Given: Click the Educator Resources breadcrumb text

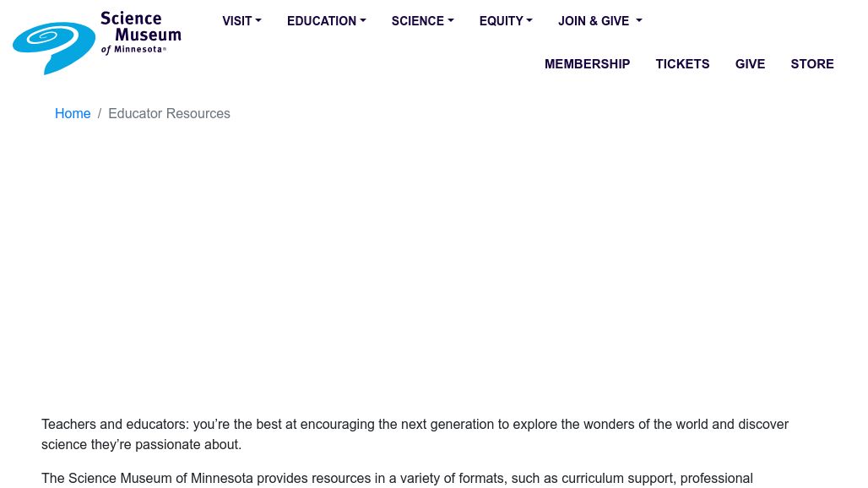Looking at the screenshot, I should pyautogui.click(x=169, y=113).
